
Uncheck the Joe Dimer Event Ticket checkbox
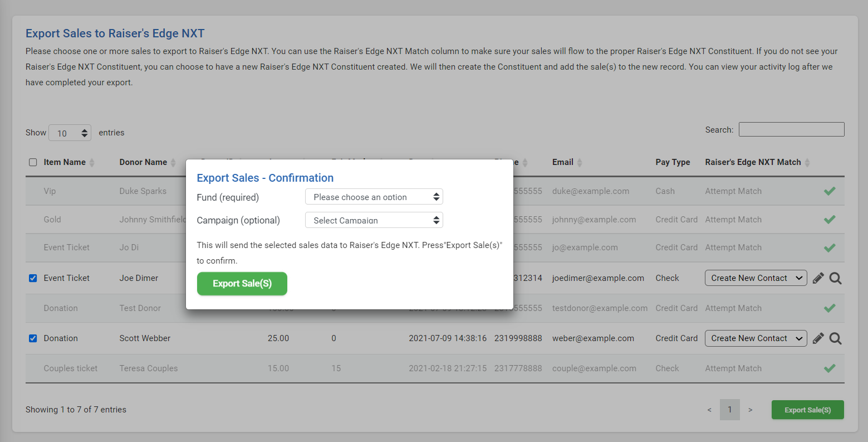click(33, 278)
